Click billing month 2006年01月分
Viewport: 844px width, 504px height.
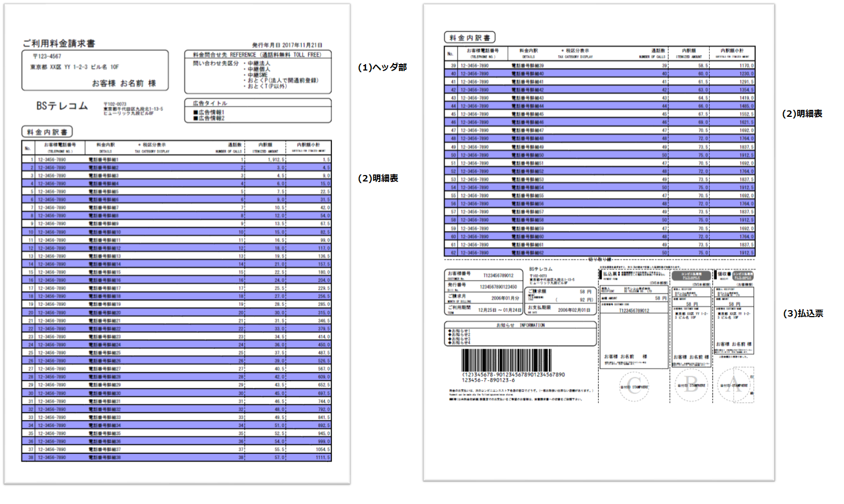tap(504, 298)
